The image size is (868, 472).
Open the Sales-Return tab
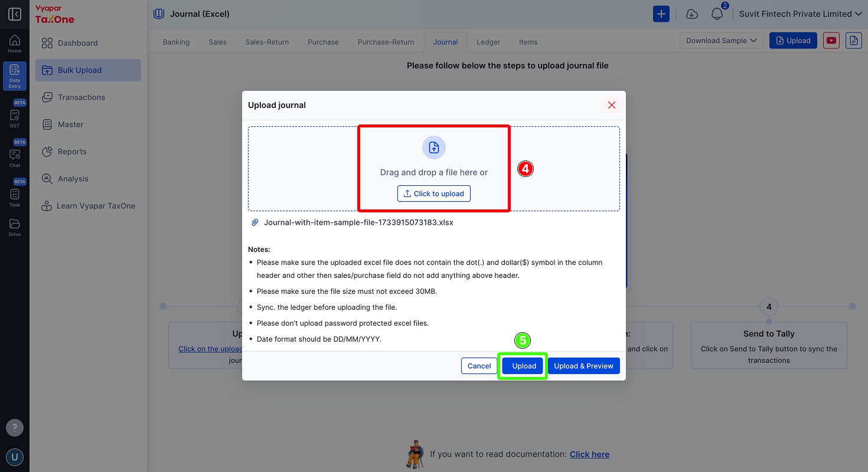[x=267, y=42]
